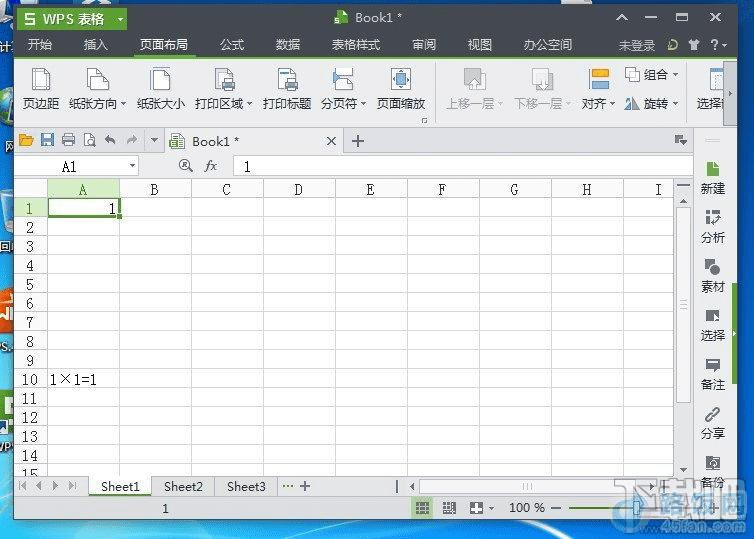The width and height of the screenshot is (754, 539).
Task: Click the 100 % zoom level
Action: 527,508
